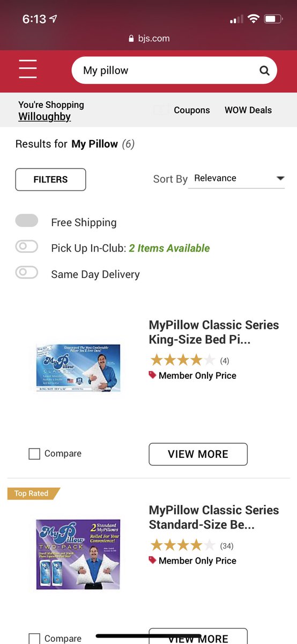Enable the Pick Up In-Club toggle
The width and height of the screenshot is (297, 644).
(27, 247)
